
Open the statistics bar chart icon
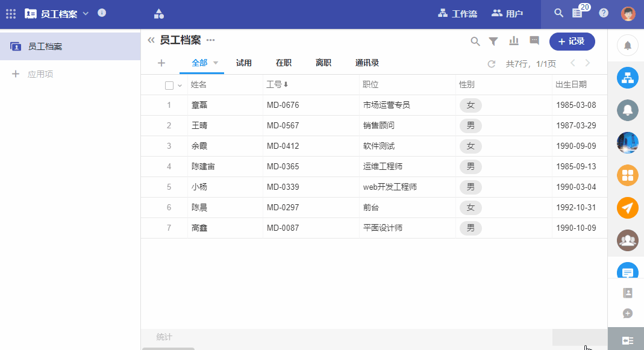coord(514,41)
